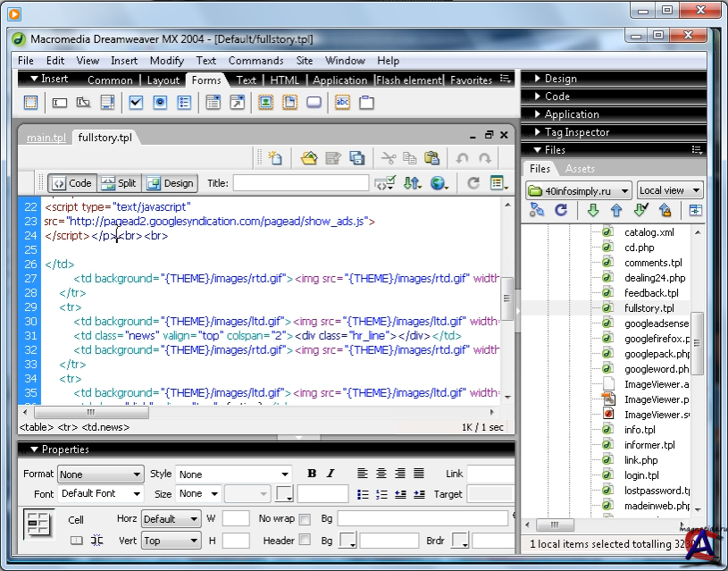
Task: Click the Put files blue up arrow
Action: (615, 211)
